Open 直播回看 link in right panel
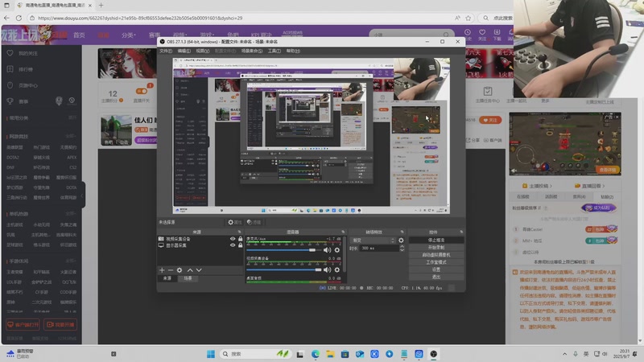644x362 pixels. point(591,186)
